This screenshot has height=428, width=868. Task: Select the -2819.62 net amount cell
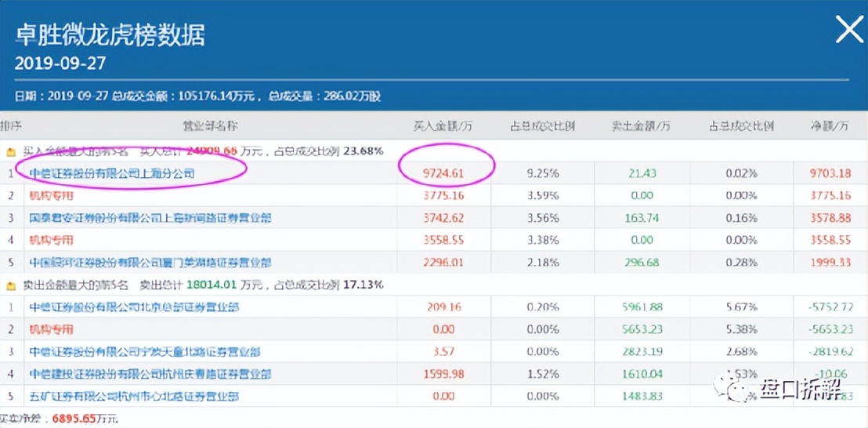click(x=830, y=352)
